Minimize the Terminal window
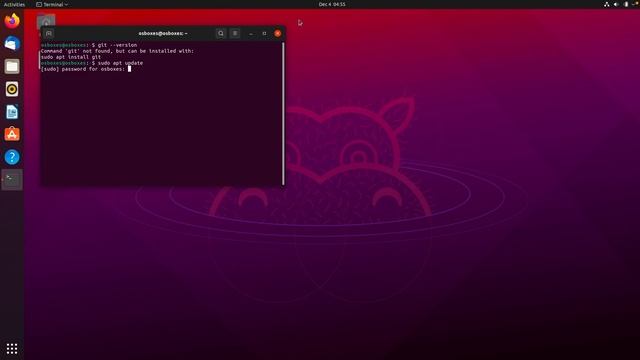This screenshot has height=360, width=640. pos(251,33)
